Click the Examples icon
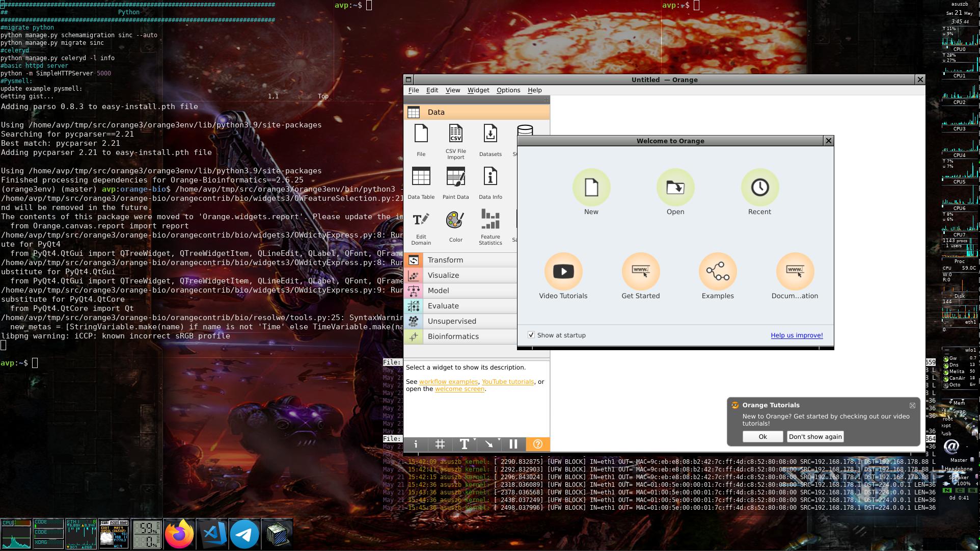 click(717, 272)
